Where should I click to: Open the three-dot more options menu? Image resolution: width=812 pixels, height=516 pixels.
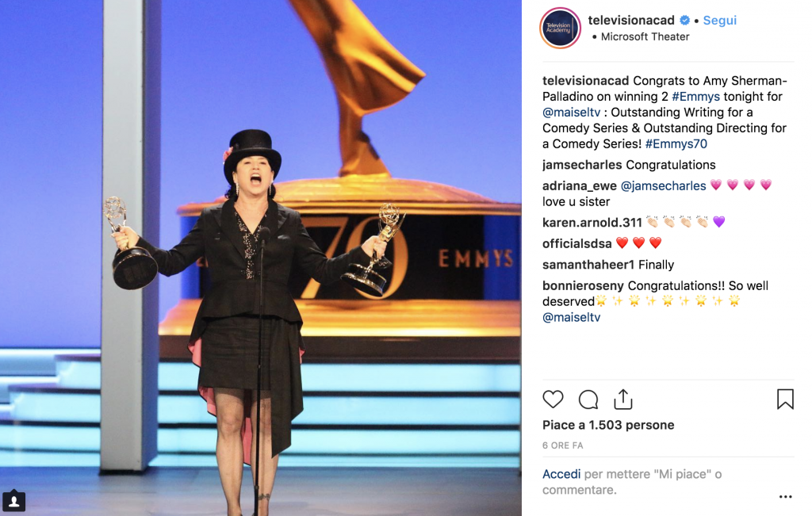point(786,497)
